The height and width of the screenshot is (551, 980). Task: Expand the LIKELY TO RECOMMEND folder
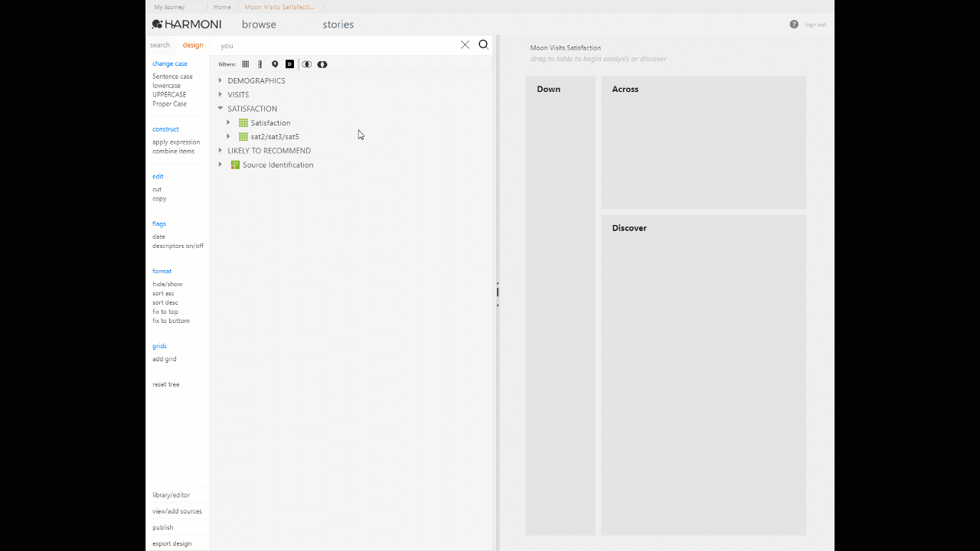[220, 151]
